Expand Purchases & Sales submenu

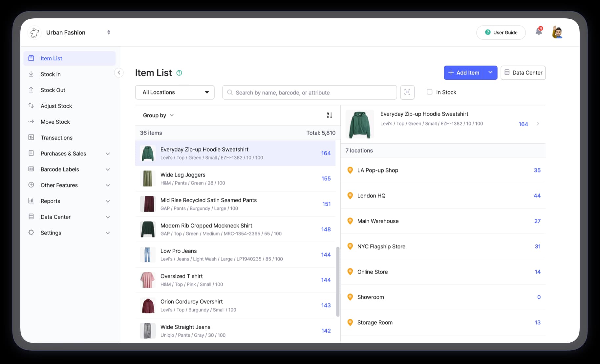(x=108, y=153)
